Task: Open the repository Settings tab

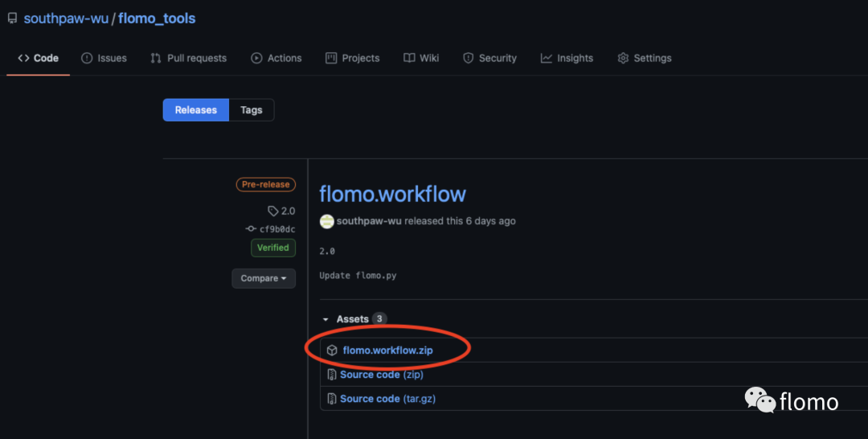Action: coord(645,58)
